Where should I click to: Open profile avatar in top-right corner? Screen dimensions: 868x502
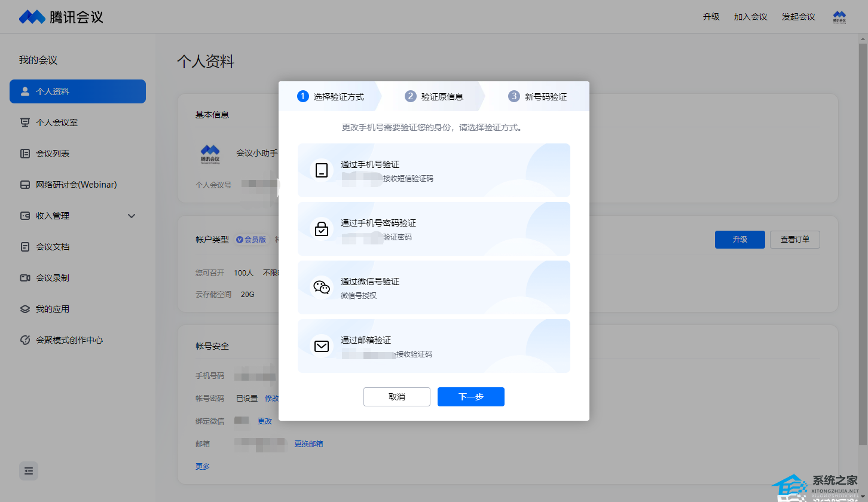point(839,17)
